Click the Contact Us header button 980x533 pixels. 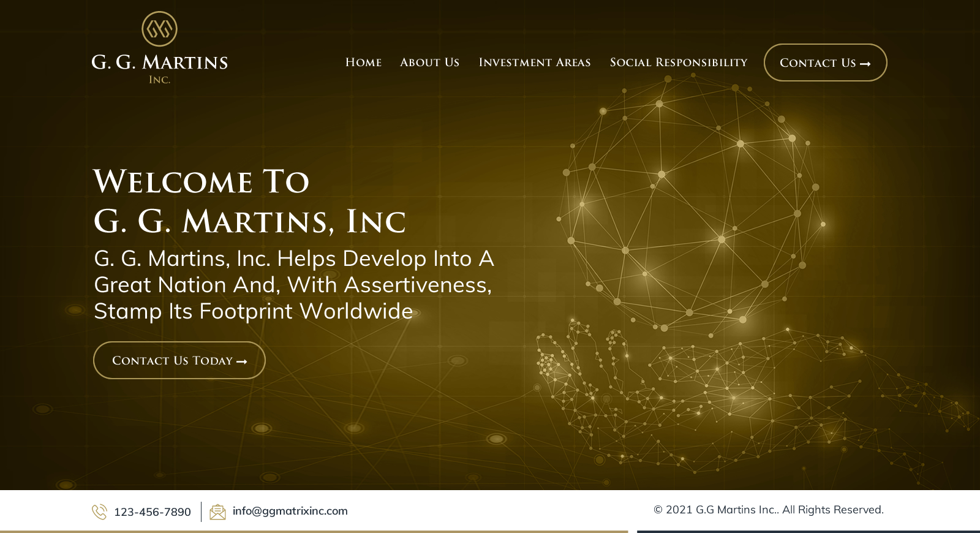(825, 62)
